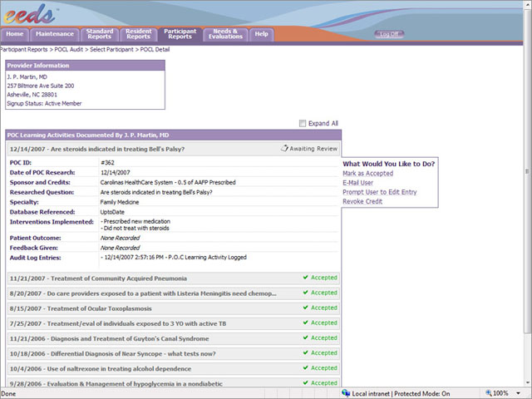Click the green check on Community Acquired Pneumonia row
The image size is (532, 399).
point(306,277)
